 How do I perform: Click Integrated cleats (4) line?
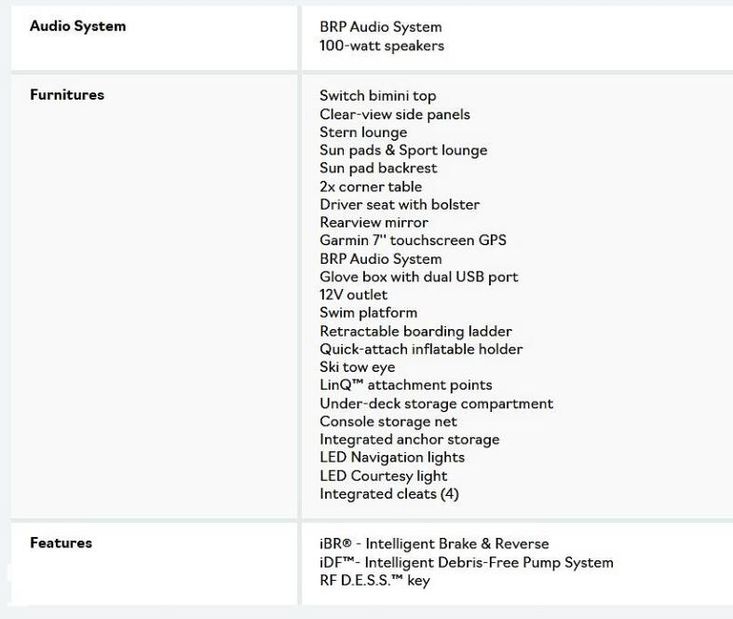click(389, 494)
